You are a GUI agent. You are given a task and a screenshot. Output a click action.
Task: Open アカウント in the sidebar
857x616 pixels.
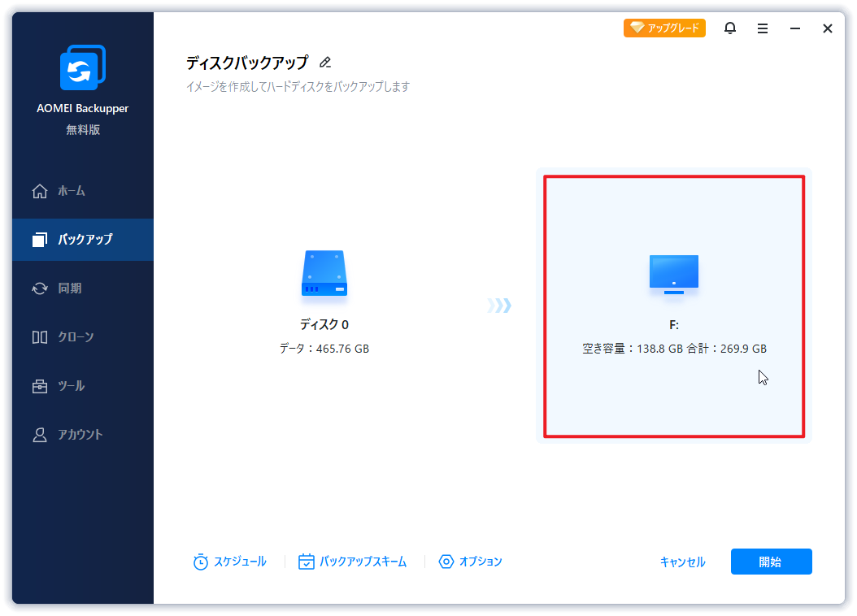point(83,435)
